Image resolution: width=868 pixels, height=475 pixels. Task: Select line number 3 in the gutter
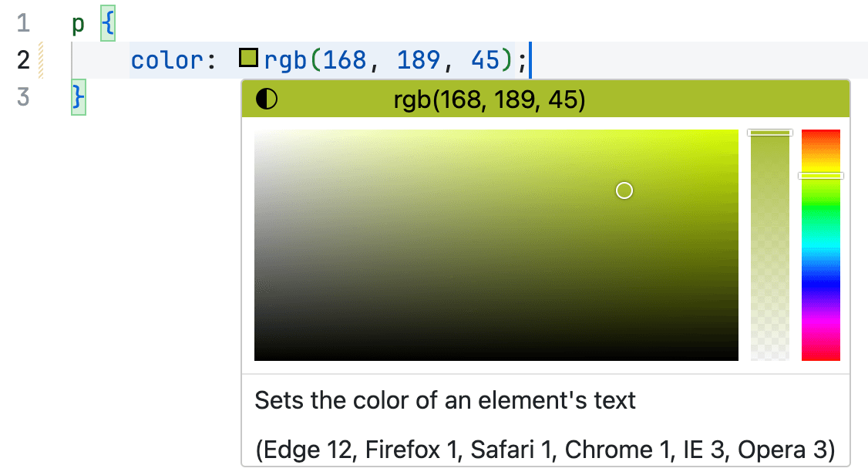(22, 97)
